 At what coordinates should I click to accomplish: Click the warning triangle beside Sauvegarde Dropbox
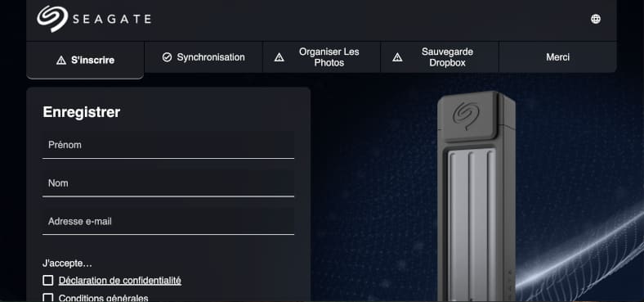397,57
